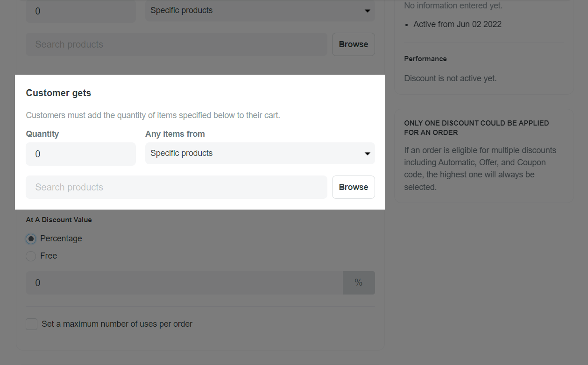The height and width of the screenshot is (365, 588).
Task: Click the dimmed Browse button at top
Action: coord(353,44)
